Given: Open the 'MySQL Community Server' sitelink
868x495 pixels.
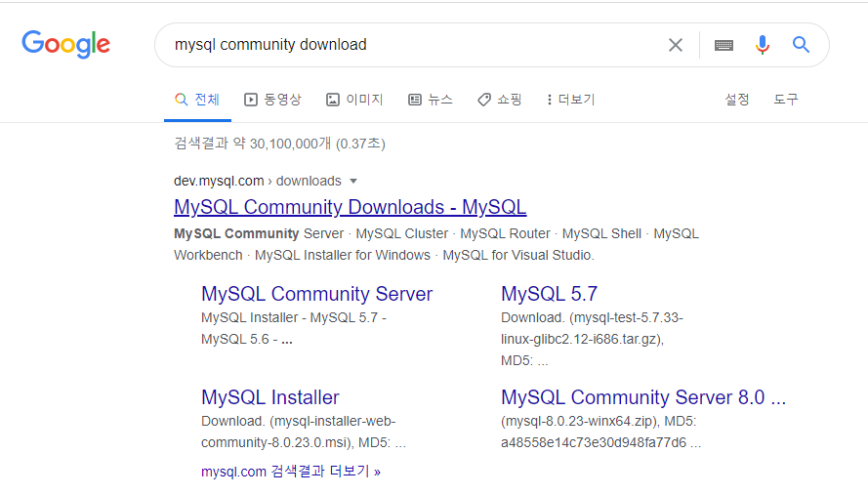Looking at the screenshot, I should pyautogui.click(x=316, y=294).
